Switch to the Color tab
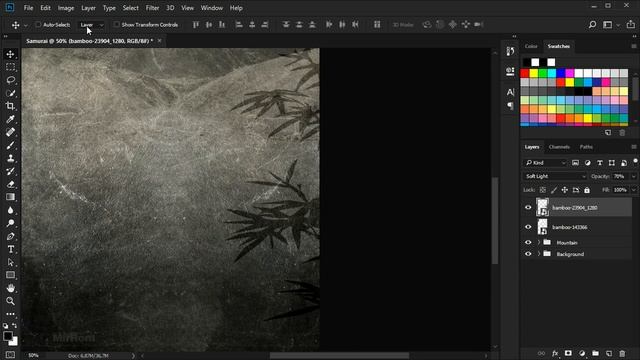The image size is (640, 360). click(x=531, y=46)
